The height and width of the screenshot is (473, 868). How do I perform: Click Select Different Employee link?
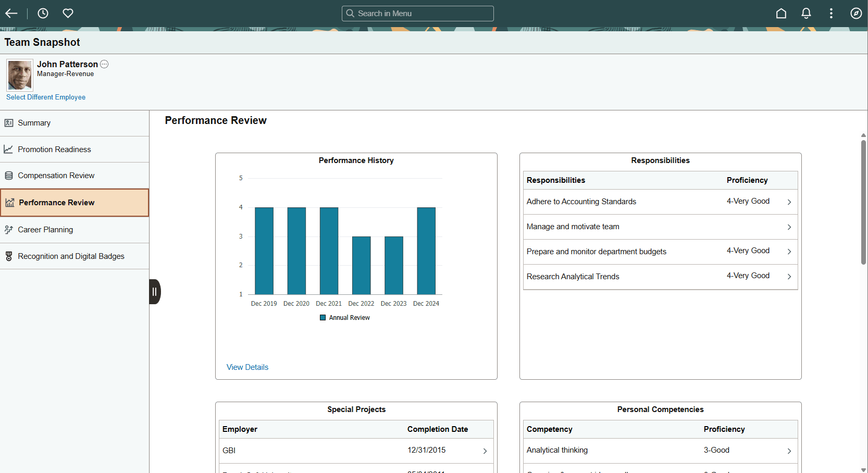coord(46,97)
